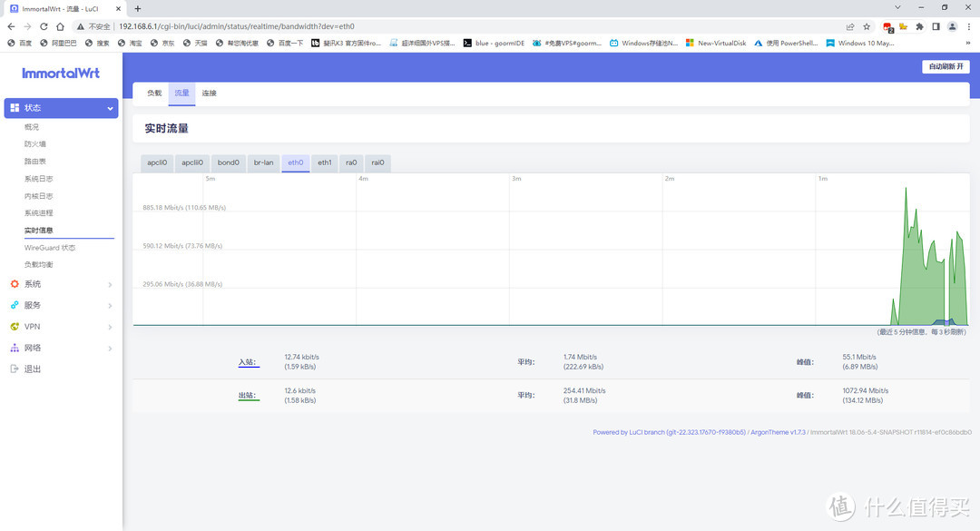Open the 防火墙 sidebar link
Screen dimensions: 980x531
pyautogui.click(x=35, y=144)
